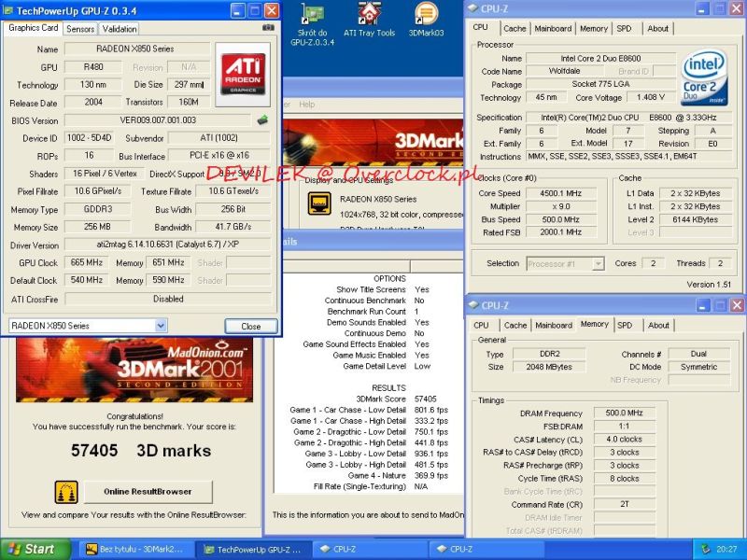747x560 pixels.
Task: Open the Processor #1 selection dropdown in CPU-Z
Action: click(598, 263)
